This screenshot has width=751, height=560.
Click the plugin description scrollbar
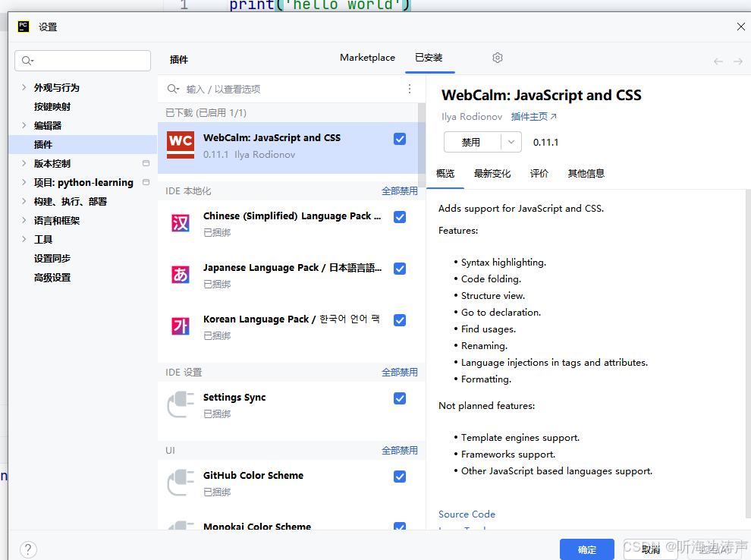pos(748,354)
